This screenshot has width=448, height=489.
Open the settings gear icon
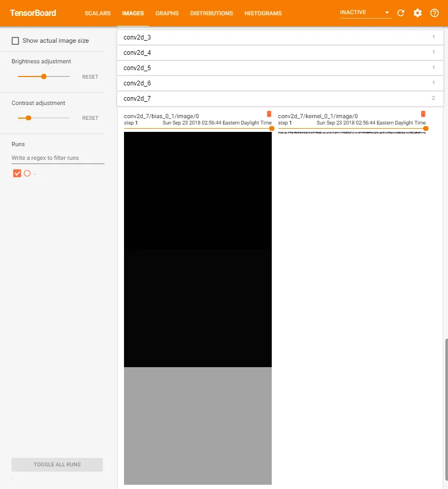coord(417,13)
